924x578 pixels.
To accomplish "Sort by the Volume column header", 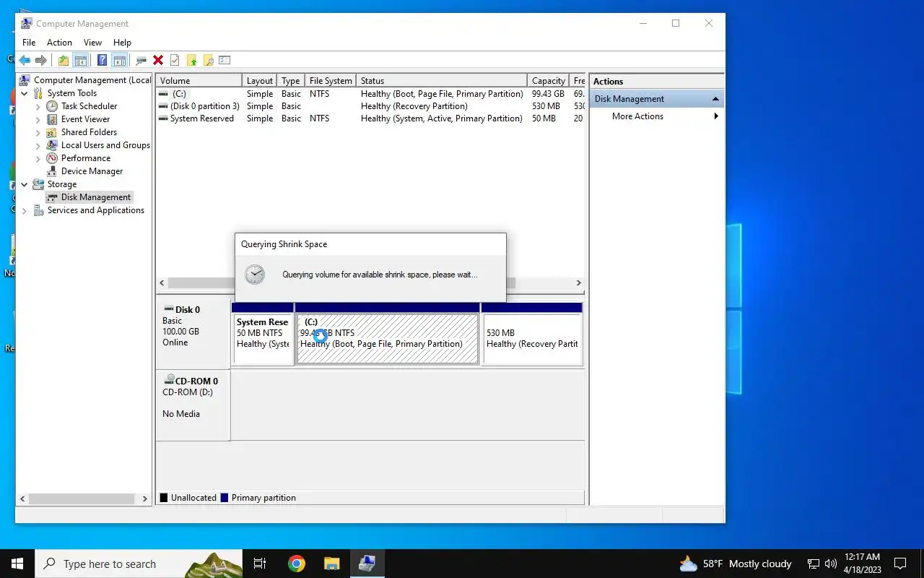I will (x=199, y=81).
